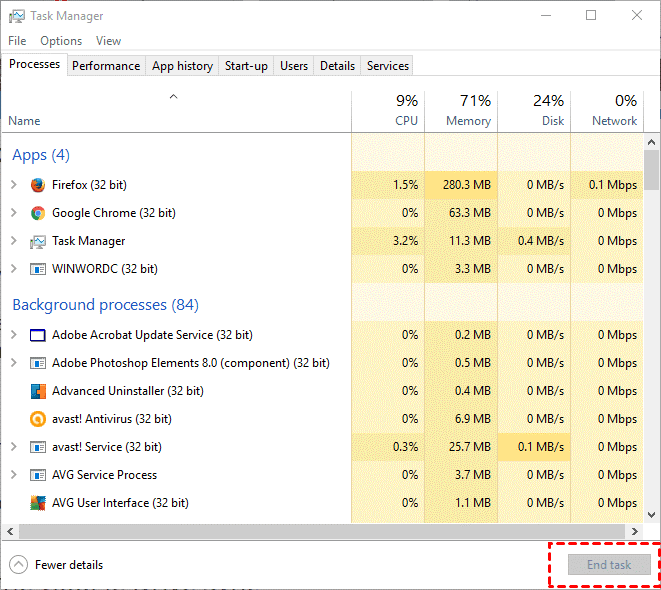Select the WINWORDC process icon

point(38,269)
